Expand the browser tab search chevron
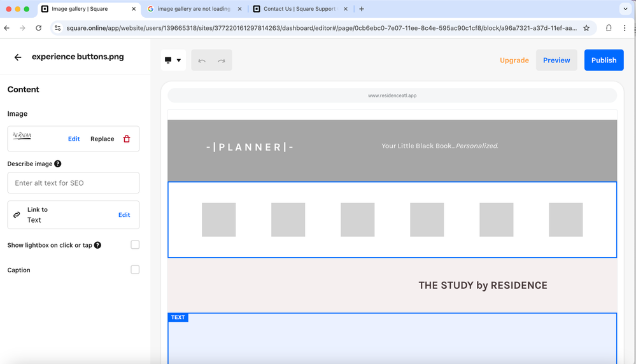This screenshot has height=364, width=636. click(625, 9)
